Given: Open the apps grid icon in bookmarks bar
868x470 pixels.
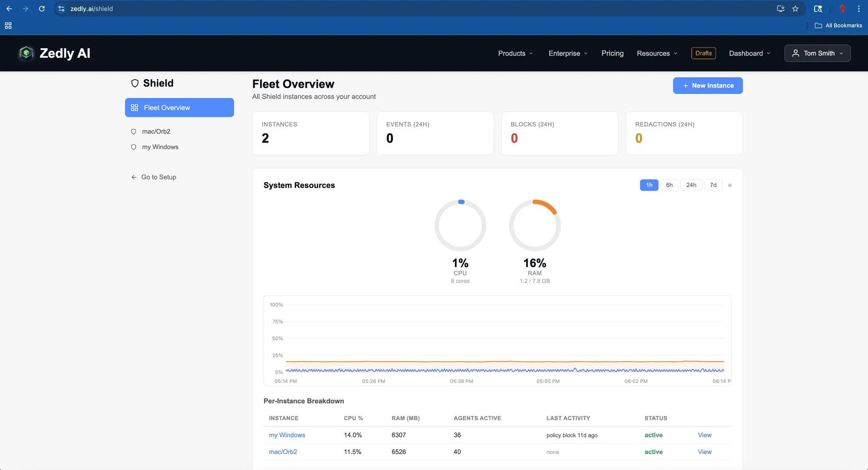Looking at the screenshot, I should point(8,25).
